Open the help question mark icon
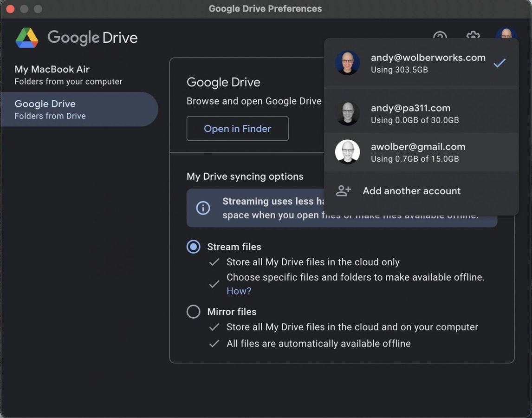 440,38
